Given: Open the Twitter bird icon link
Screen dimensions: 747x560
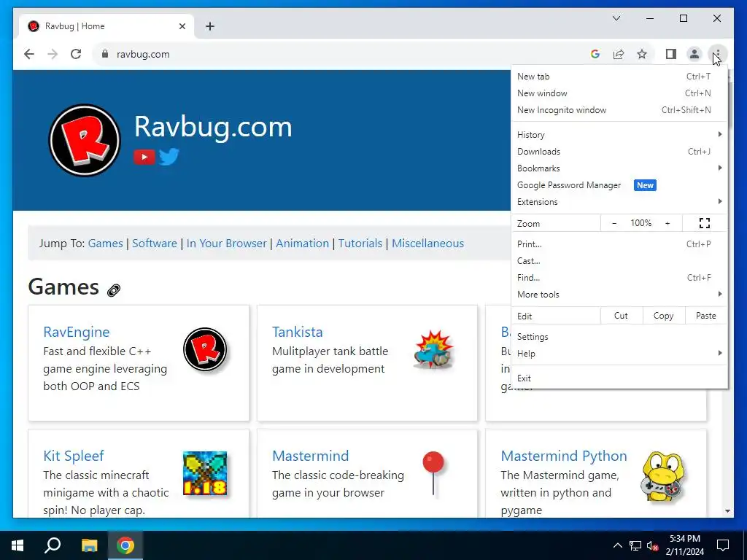Looking at the screenshot, I should (169, 157).
